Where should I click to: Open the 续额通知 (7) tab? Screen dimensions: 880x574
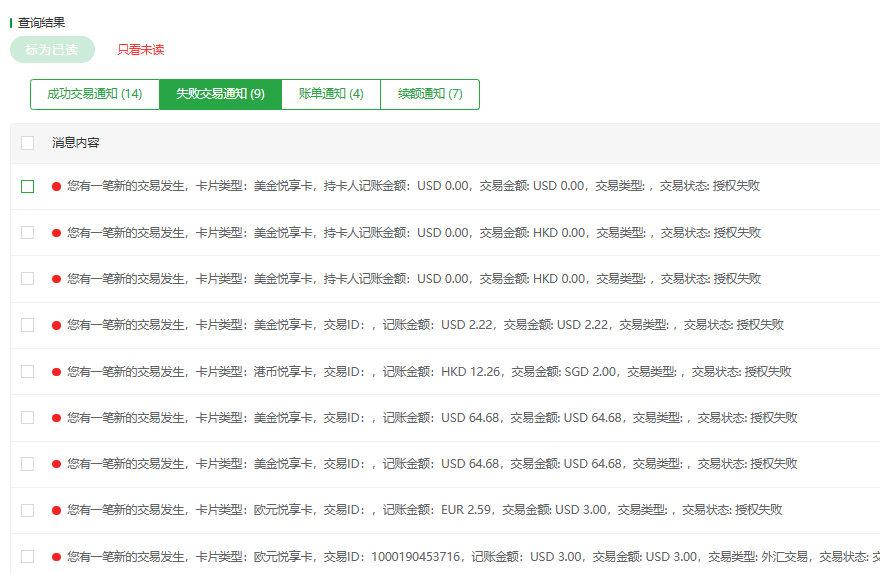pyautogui.click(x=430, y=94)
